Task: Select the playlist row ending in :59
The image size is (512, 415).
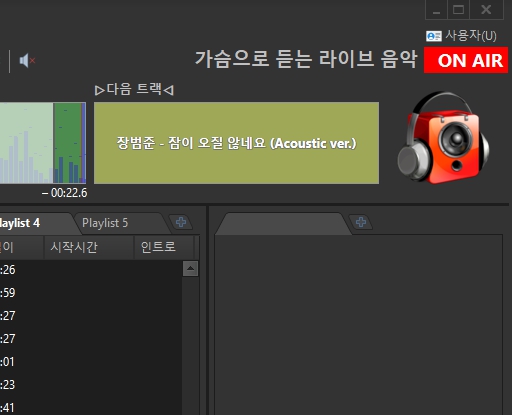Action: pos(91,293)
